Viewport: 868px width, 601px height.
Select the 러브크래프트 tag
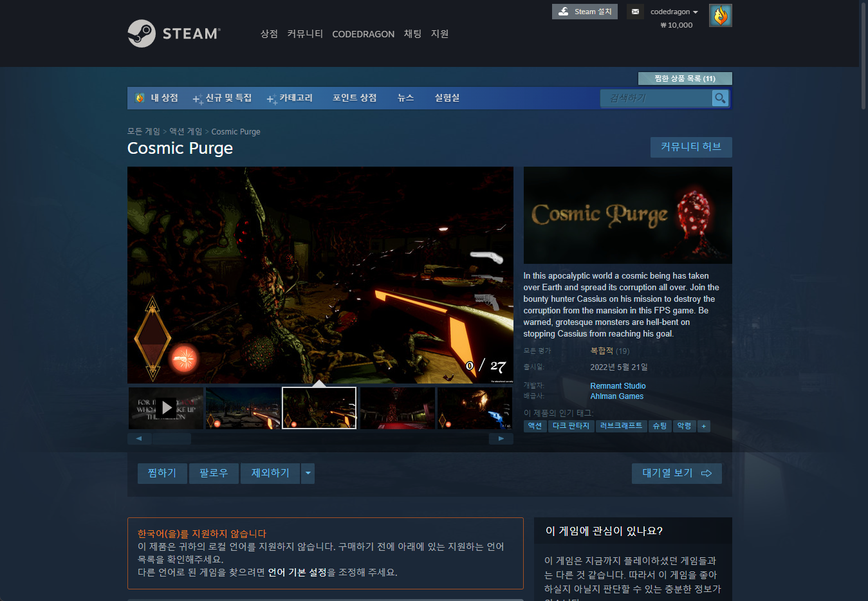tap(621, 426)
